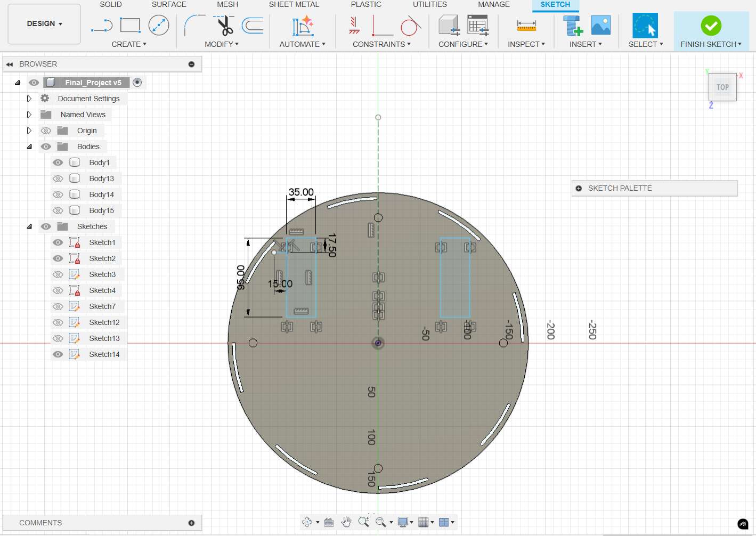Viewport: 756px width, 536px height.
Task: Hide Body1 using its eye icon
Action: point(58,163)
